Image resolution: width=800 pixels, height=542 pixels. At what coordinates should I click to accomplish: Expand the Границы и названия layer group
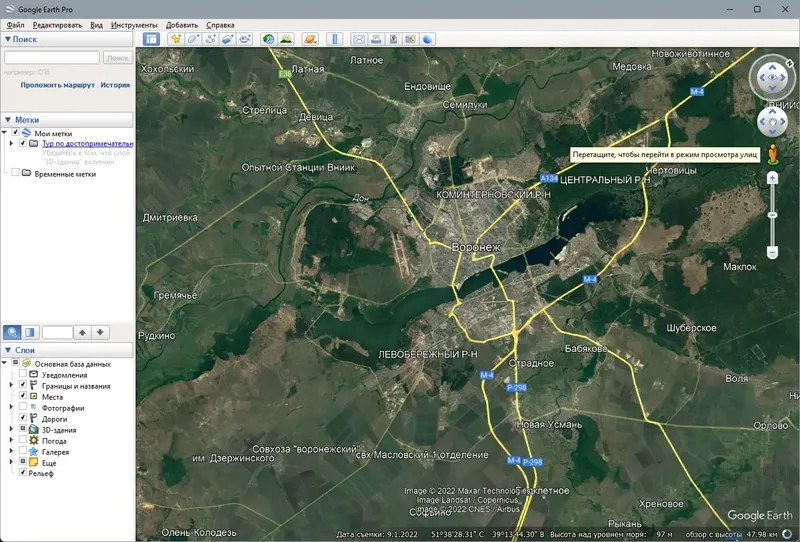(x=11, y=385)
